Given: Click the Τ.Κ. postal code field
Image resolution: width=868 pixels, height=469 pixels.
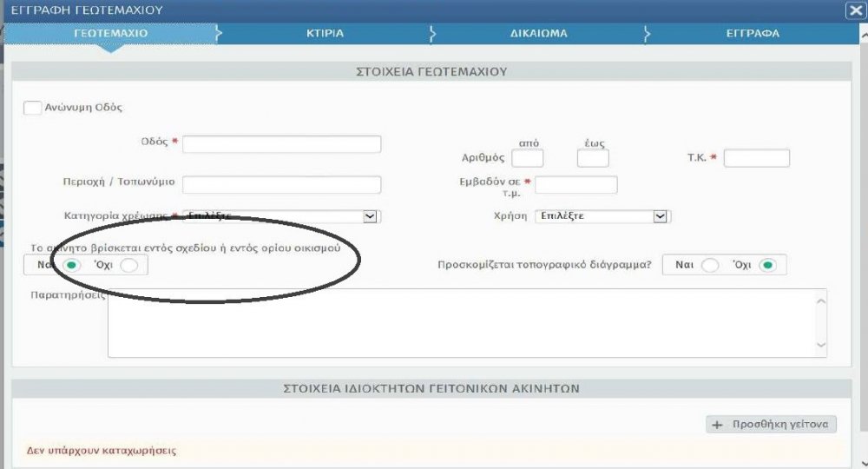Looking at the screenshot, I should click(x=756, y=158).
